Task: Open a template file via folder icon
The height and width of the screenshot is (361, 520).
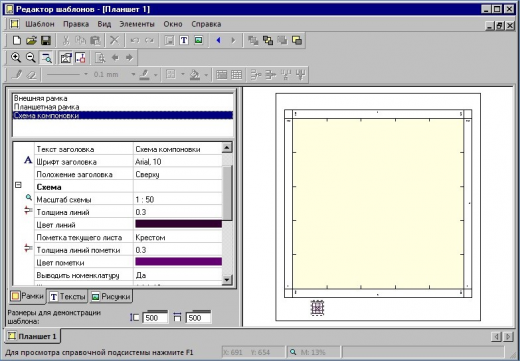Action: pyautogui.click(x=31, y=40)
